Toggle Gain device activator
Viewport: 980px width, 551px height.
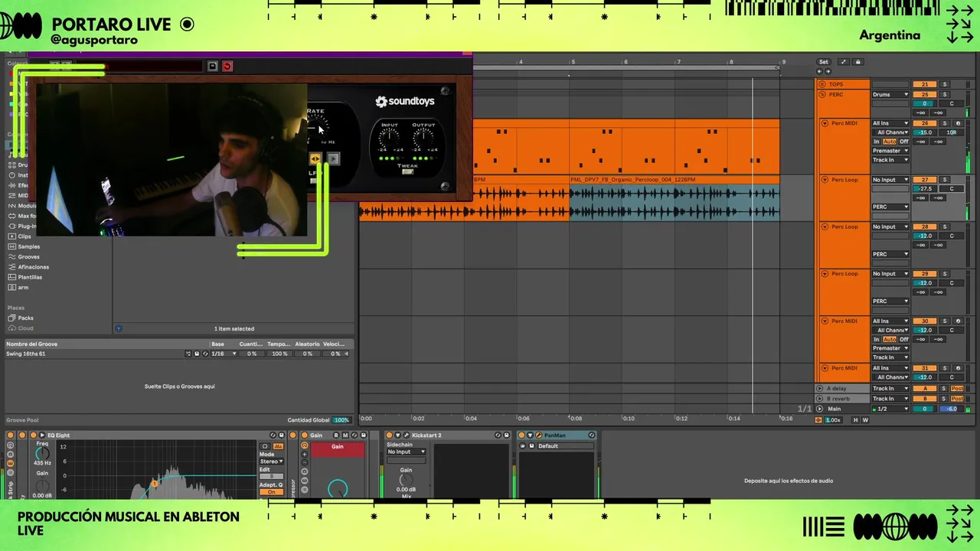[x=304, y=435]
